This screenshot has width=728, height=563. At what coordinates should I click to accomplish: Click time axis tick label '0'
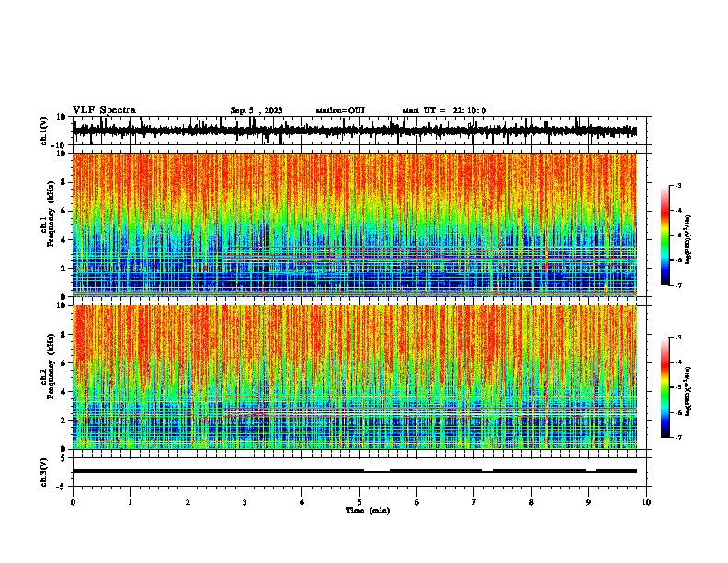point(73,501)
